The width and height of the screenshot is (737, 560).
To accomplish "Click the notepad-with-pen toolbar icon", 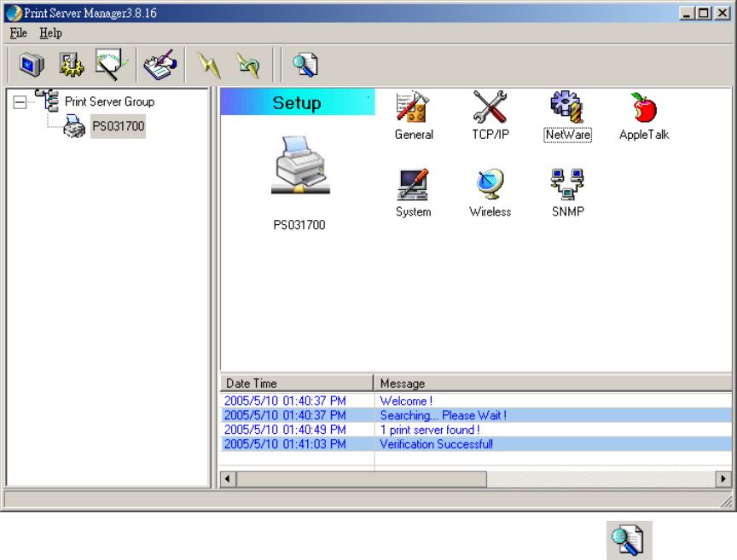I will pos(160,64).
